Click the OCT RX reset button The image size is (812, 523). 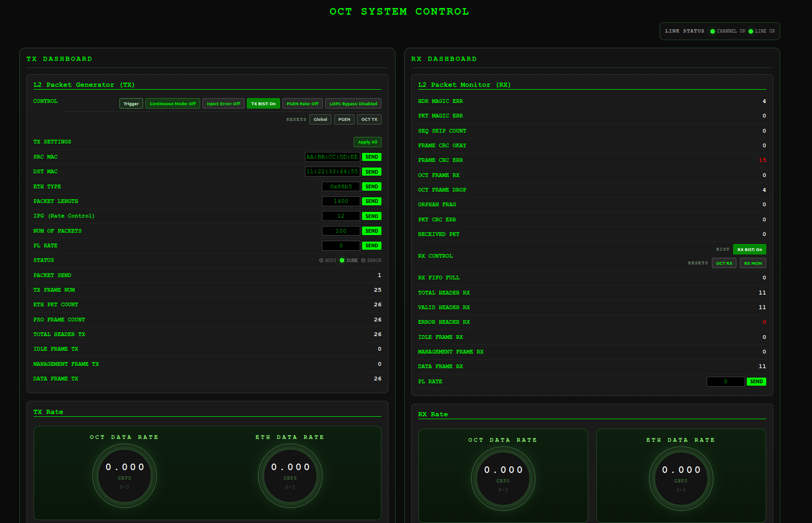pos(724,263)
